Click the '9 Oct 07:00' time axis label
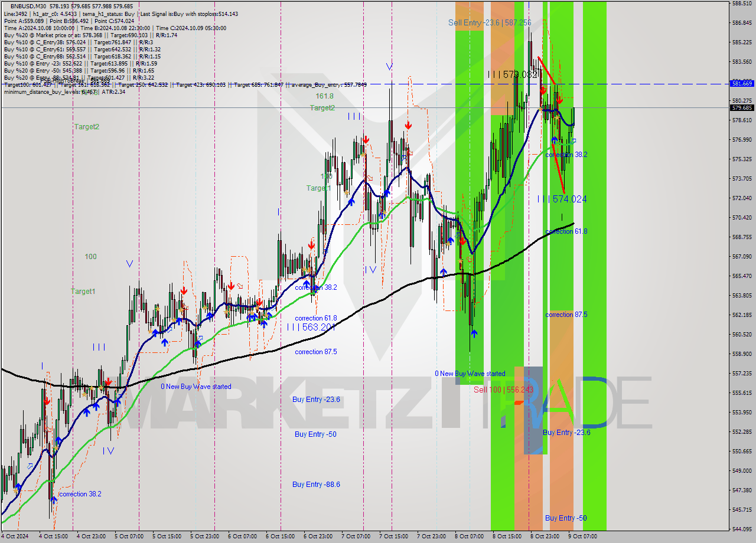 583,537
